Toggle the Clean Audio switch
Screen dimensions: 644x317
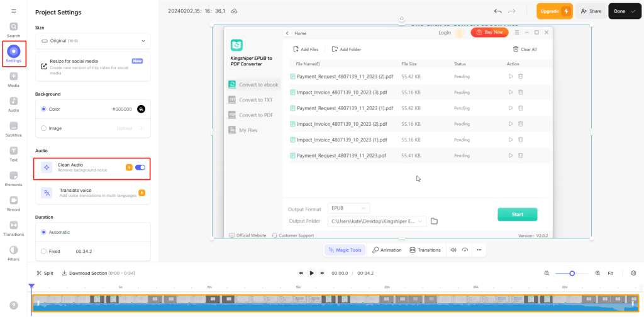pos(140,167)
